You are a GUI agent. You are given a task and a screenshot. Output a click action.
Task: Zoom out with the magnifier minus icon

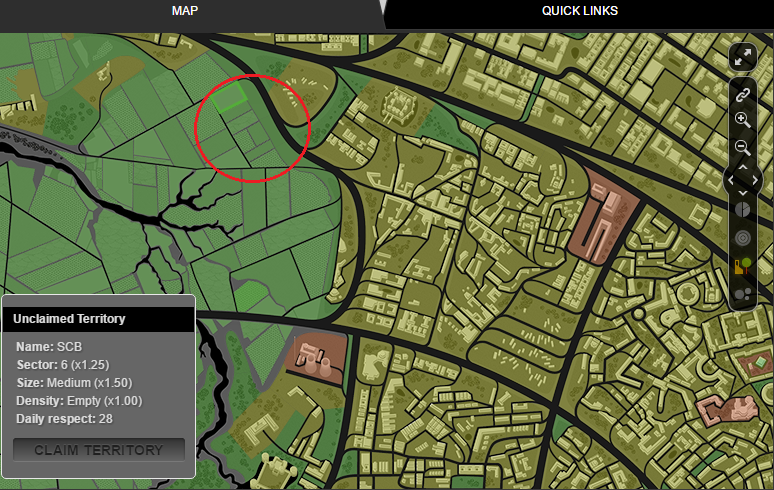[742, 147]
